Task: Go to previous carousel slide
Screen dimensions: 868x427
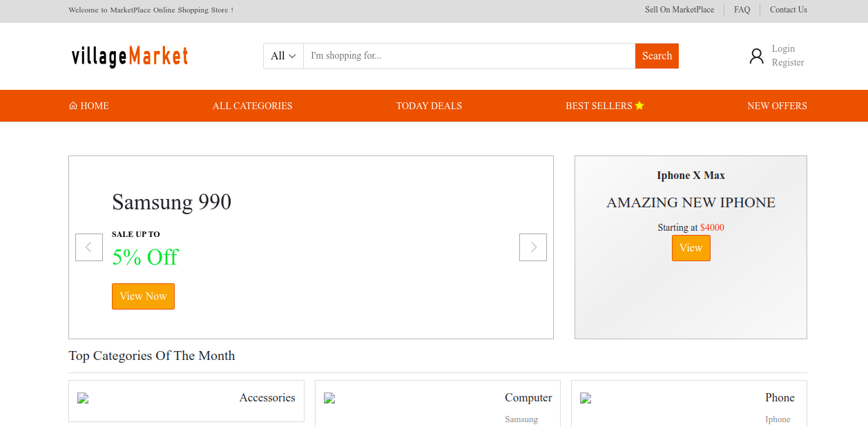Action: pyautogui.click(x=89, y=247)
